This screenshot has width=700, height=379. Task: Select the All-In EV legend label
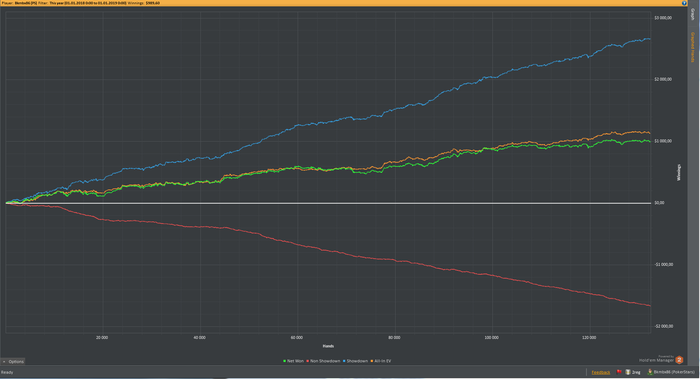click(x=383, y=361)
